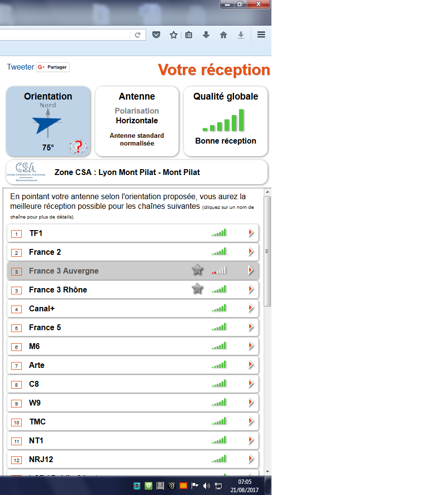Expand France 3 Auvergne details arrow
This screenshot has height=495, width=448.
tap(251, 270)
